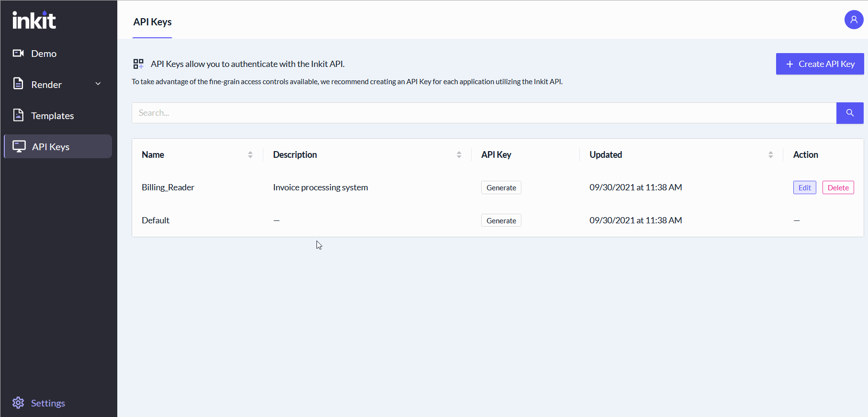The image size is (868, 417).
Task: Click Billing_Reader updated date cell
Action: pos(635,187)
